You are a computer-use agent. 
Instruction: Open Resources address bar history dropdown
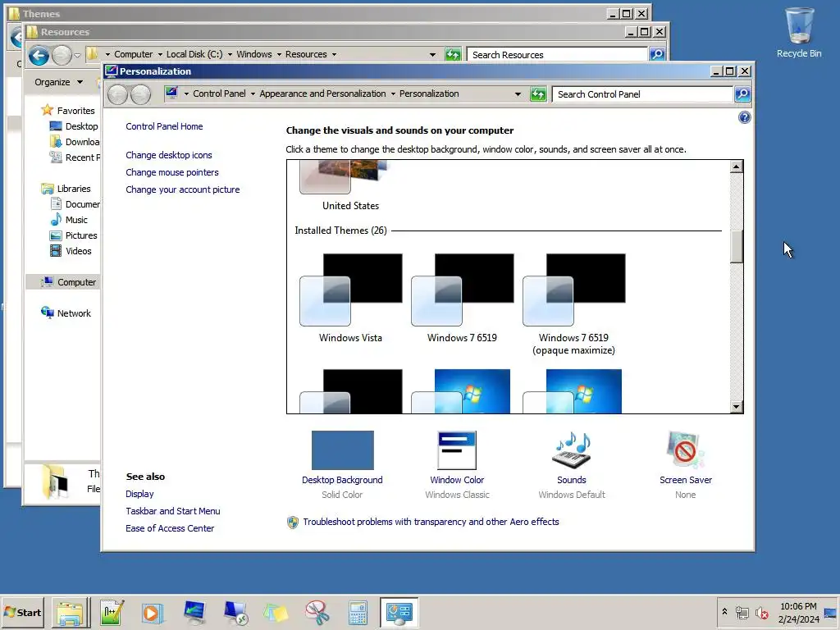pyautogui.click(x=432, y=54)
